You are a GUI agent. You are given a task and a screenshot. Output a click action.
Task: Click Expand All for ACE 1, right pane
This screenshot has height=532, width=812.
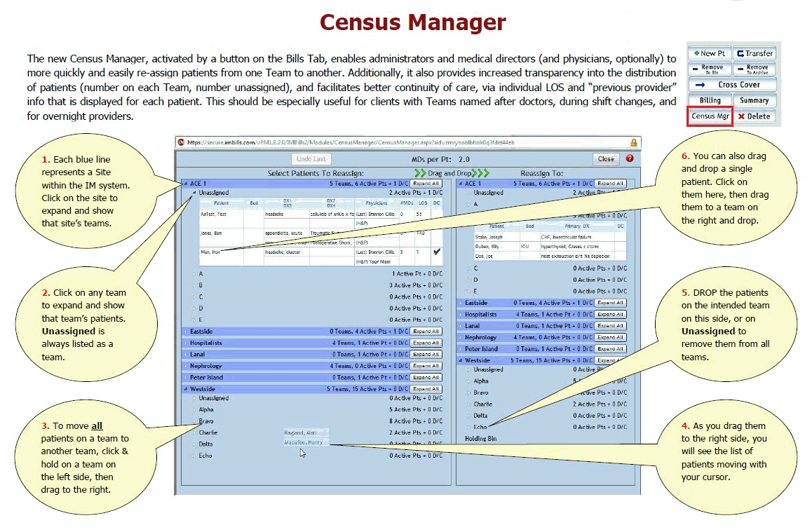[x=610, y=184]
